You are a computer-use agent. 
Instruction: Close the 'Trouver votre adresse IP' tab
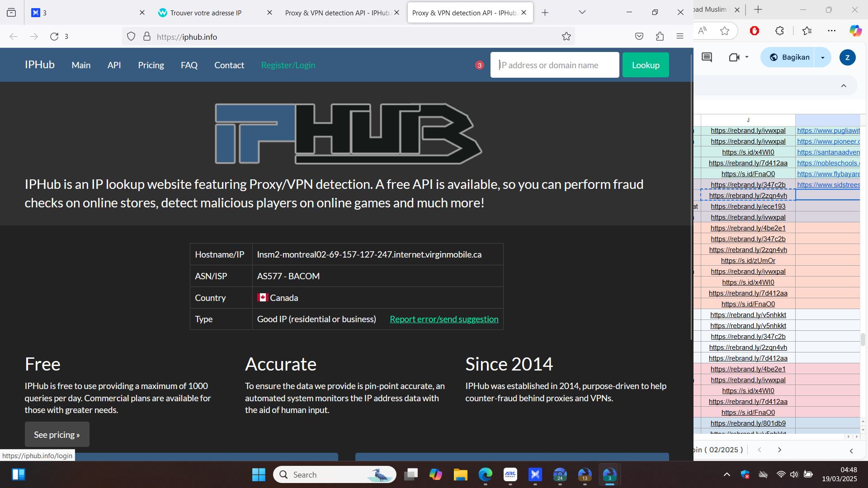269,13
